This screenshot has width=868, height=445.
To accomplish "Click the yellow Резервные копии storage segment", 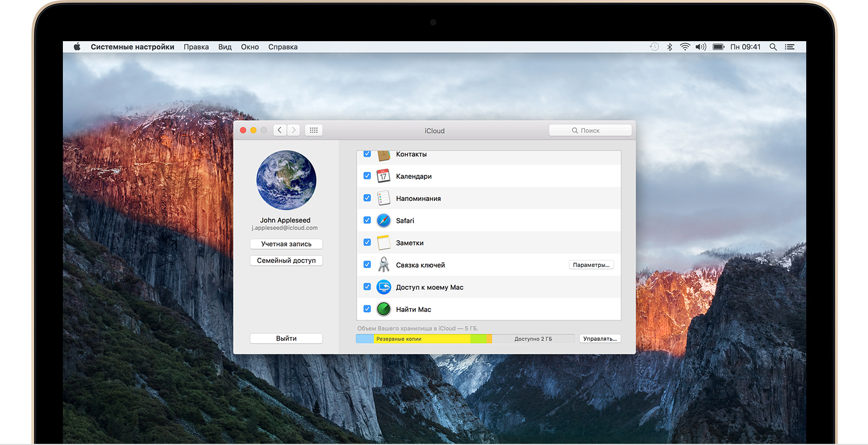I will tap(421, 339).
